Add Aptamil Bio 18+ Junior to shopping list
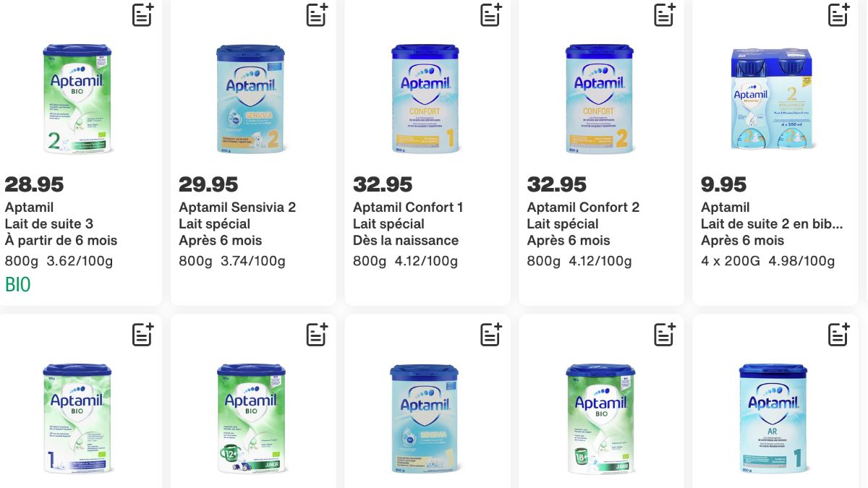 [665, 334]
